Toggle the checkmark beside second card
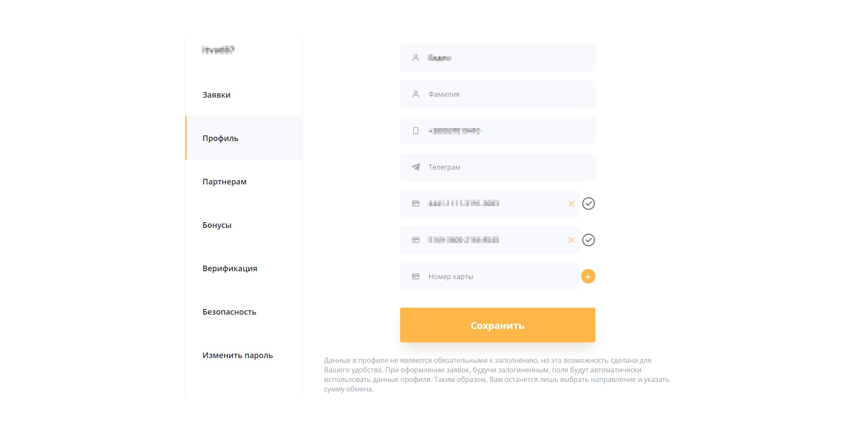This screenshot has width=868, height=434. [589, 240]
